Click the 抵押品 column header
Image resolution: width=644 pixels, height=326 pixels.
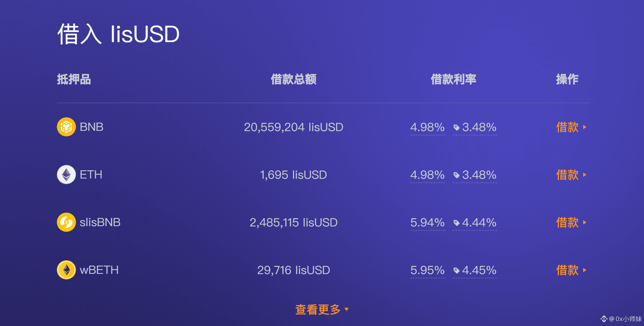click(x=74, y=79)
